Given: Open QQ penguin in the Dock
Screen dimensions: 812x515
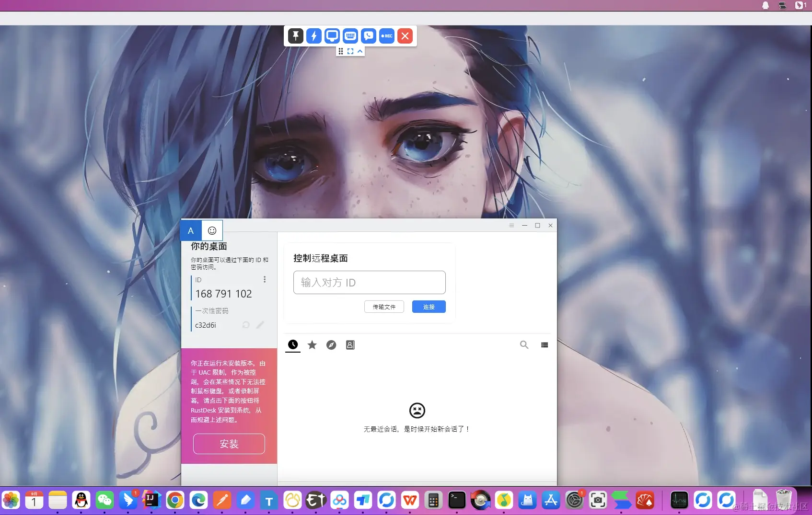Looking at the screenshot, I should coord(81,501).
